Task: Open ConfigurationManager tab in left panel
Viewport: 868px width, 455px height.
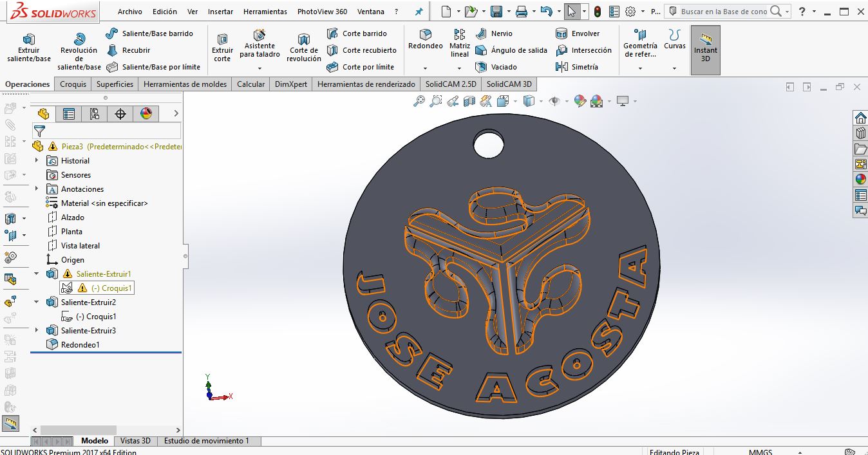Action: pos(95,114)
